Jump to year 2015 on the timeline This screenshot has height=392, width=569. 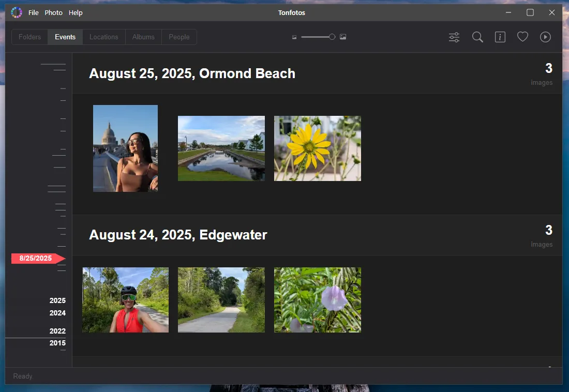57,343
